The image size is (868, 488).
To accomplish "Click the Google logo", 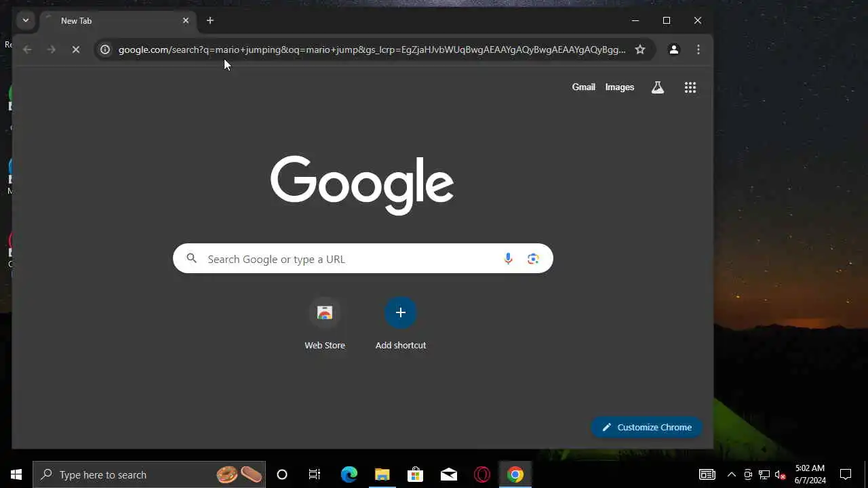I will coord(362,184).
